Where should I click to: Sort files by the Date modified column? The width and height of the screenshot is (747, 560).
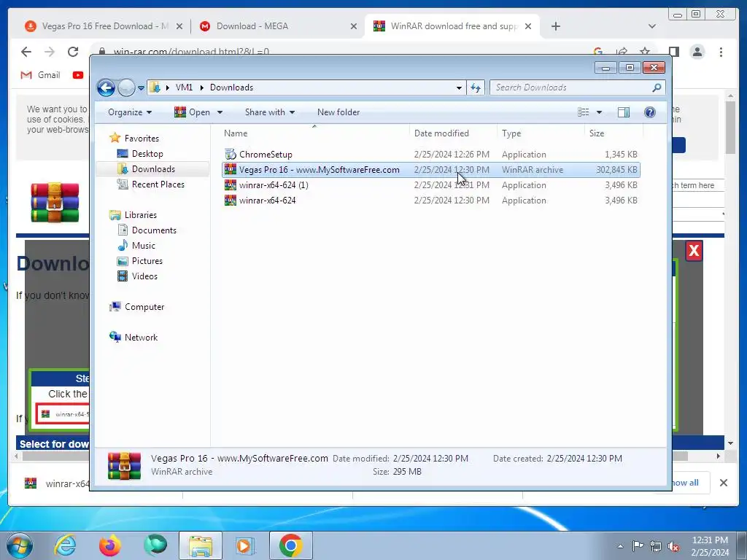pyautogui.click(x=453, y=133)
